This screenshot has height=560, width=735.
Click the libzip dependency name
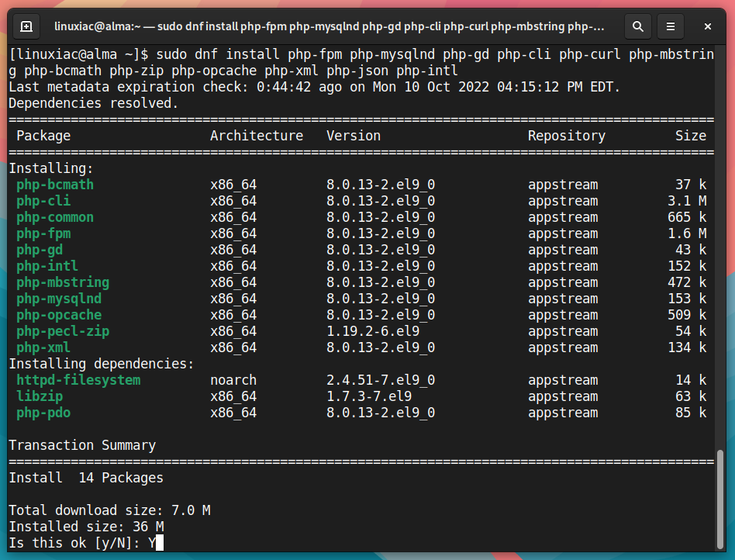pyautogui.click(x=40, y=397)
